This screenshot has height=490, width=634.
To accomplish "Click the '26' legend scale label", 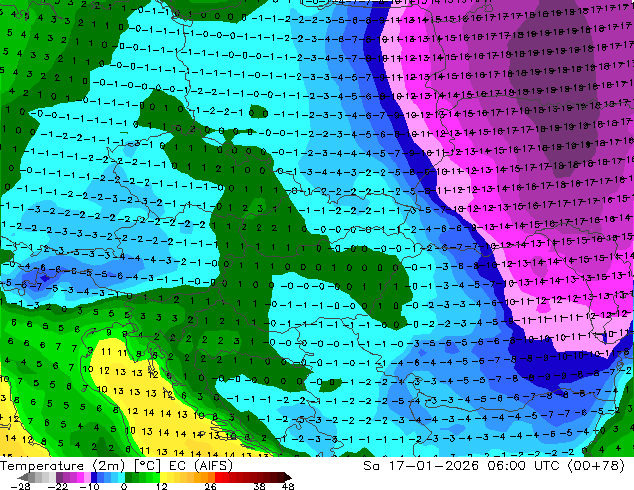I will (x=210, y=486).
